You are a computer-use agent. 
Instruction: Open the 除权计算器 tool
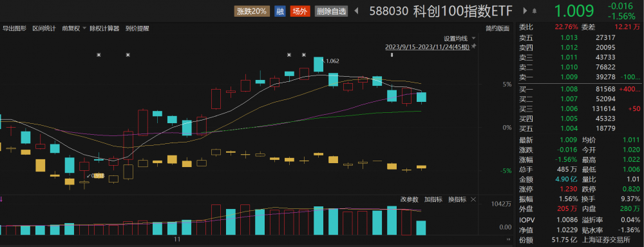[105, 29]
